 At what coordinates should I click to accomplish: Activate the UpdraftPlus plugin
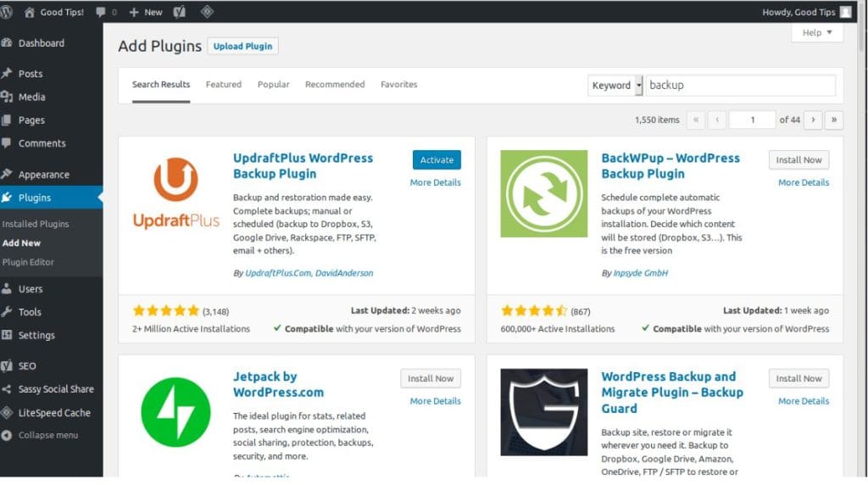click(x=437, y=160)
